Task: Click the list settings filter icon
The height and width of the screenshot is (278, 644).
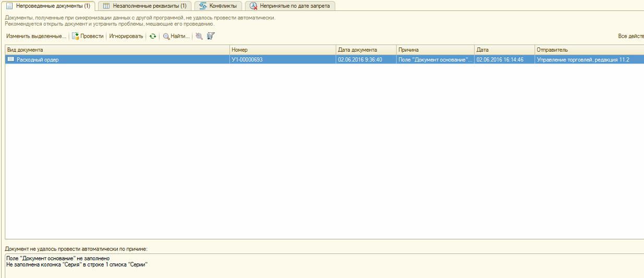Action: pos(211,37)
